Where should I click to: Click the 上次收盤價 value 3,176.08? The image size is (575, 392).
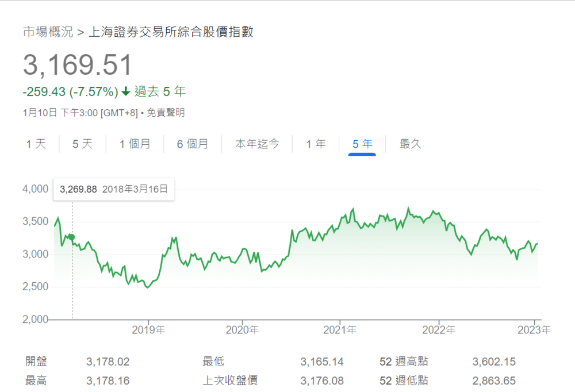[x=322, y=381]
